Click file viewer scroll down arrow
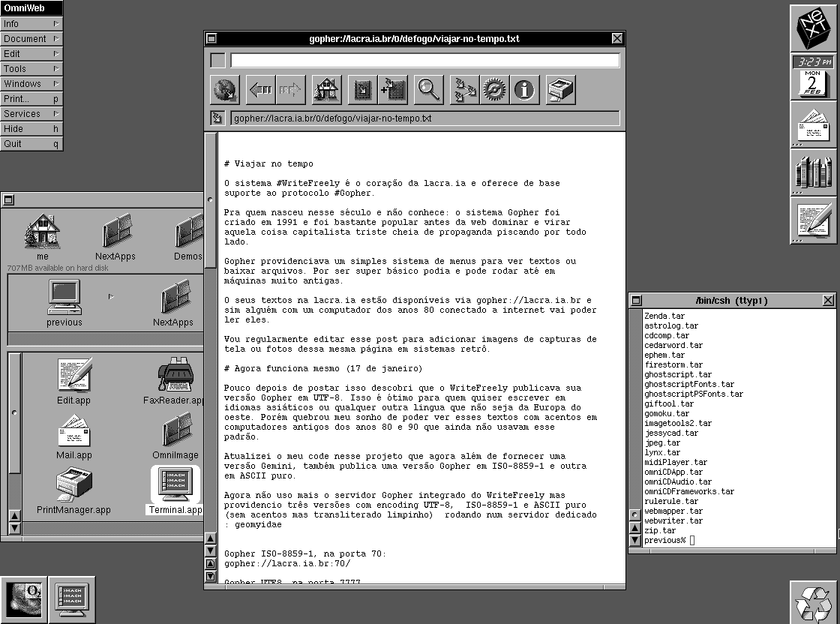This screenshot has height=624, width=840. tap(14, 527)
